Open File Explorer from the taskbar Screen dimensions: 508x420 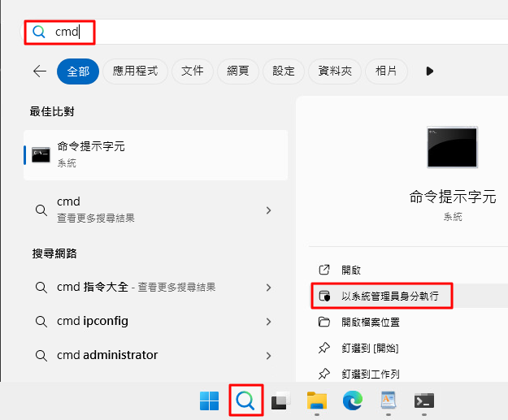pos(317,401)
